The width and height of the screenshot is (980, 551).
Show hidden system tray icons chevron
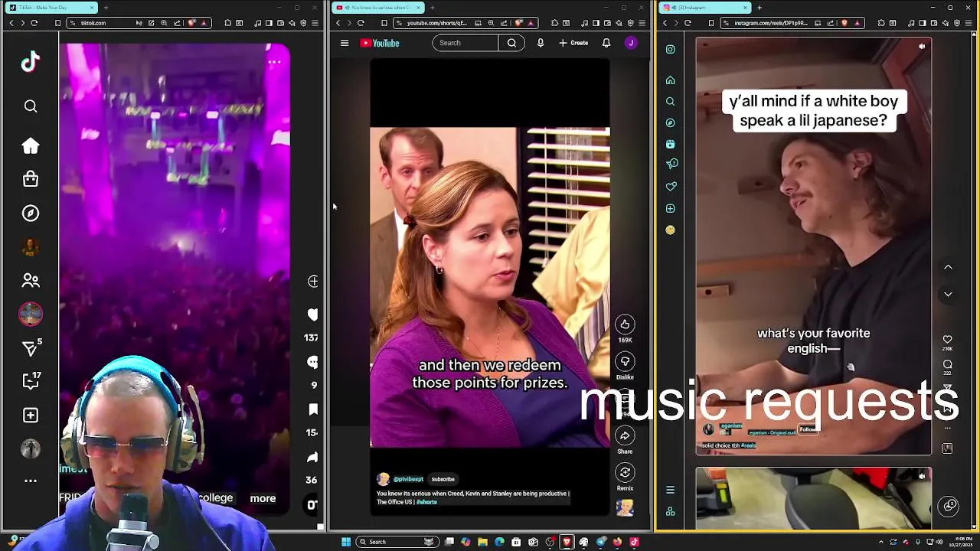[880, 542]
